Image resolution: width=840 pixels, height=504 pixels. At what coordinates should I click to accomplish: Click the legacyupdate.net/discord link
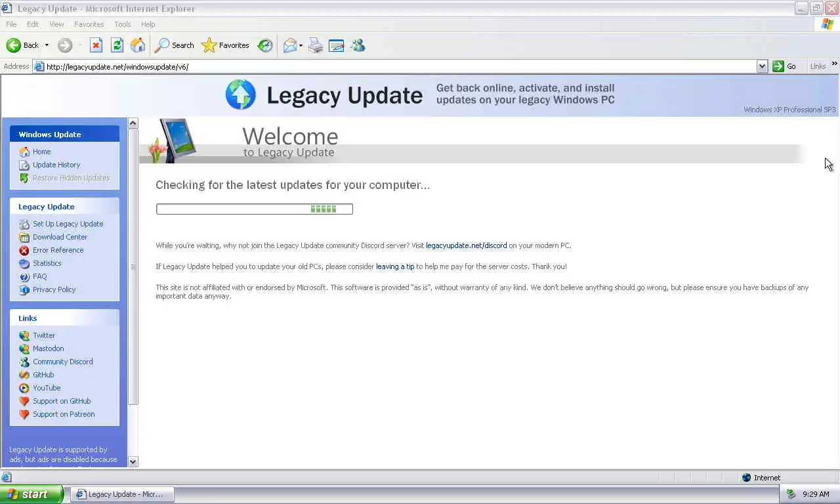[466, 245]
